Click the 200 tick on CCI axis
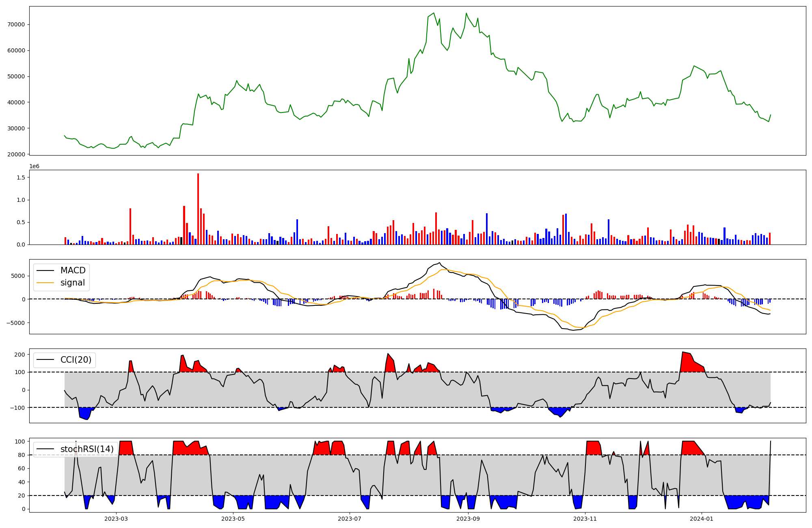 (x=20, y=355)
